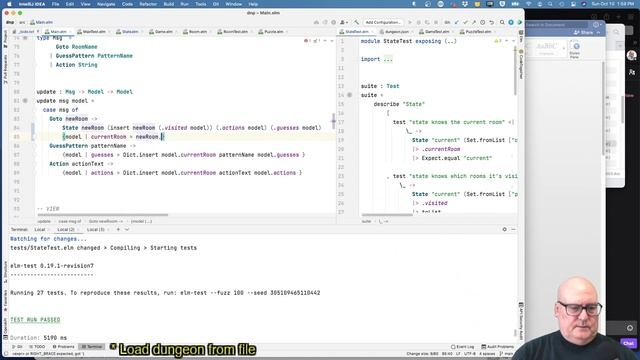Screen dimensions: 640x360
Task: Open the Main.elm editor tab
Action: coord(58,31)
